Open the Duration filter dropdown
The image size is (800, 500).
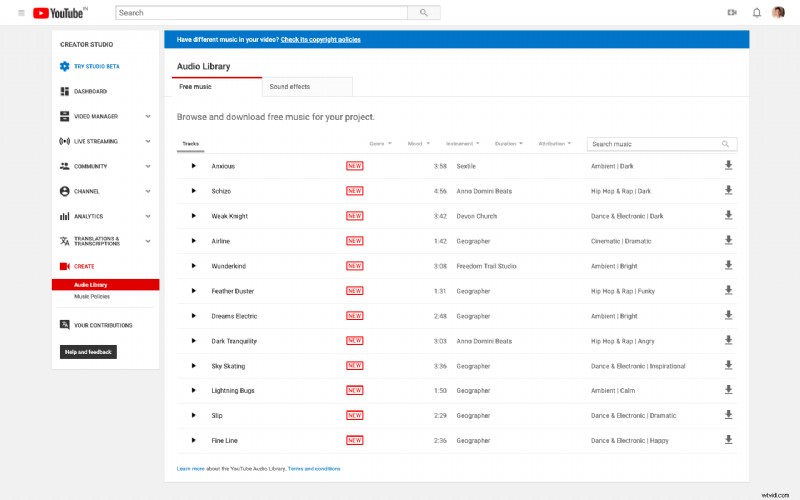pyautogui.click(x=509, y=143)
